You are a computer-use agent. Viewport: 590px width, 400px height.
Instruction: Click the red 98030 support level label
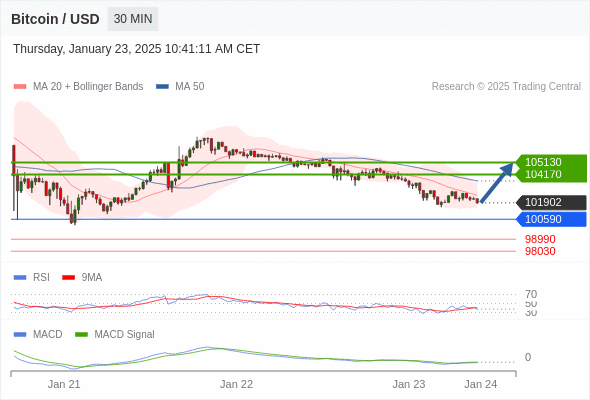(540, 251)
